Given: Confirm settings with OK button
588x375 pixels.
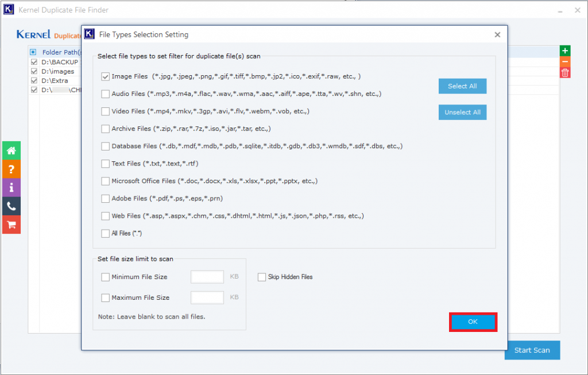Looking at the screenshot, I should [x=473, y=322].
